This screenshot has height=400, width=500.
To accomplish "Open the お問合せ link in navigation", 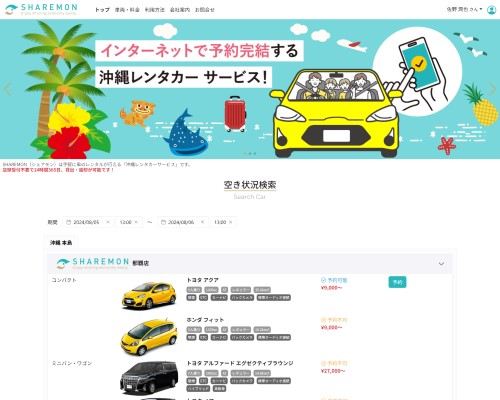I will pyautogui.click(x=205, y=10).
